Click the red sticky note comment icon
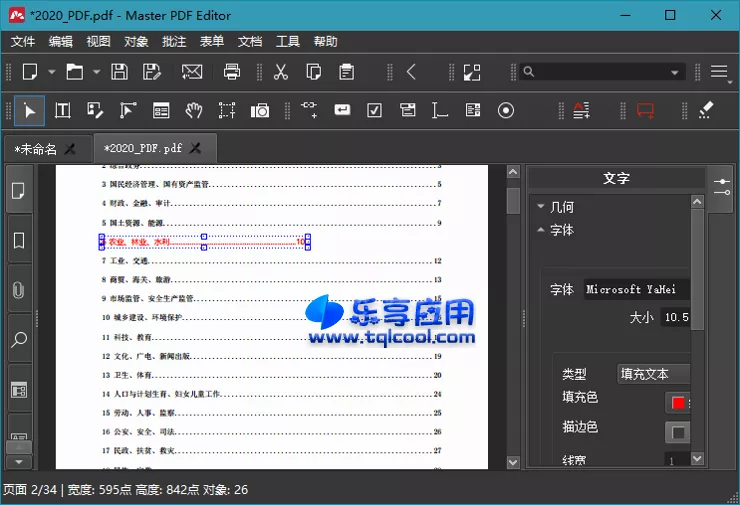 click(x=645, y=111)
